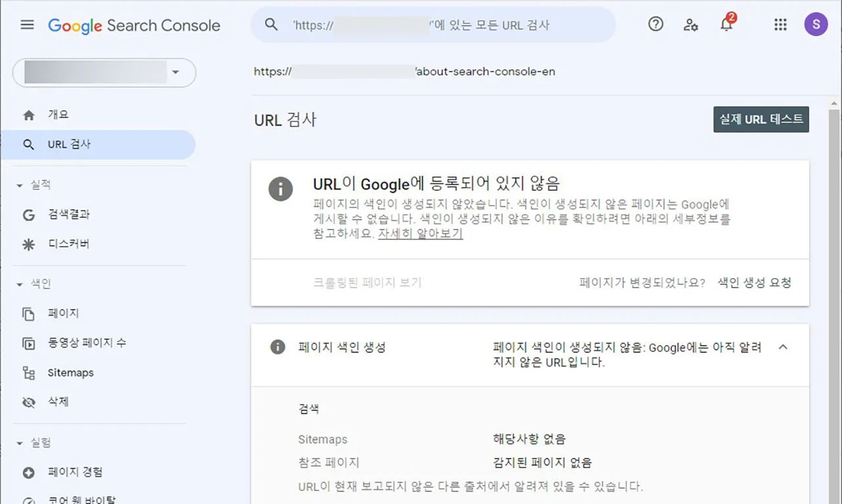Viewport: 842px width, 504px height.
Task: Click the 검색 subsection heading
Action: [x=308, y=409]
